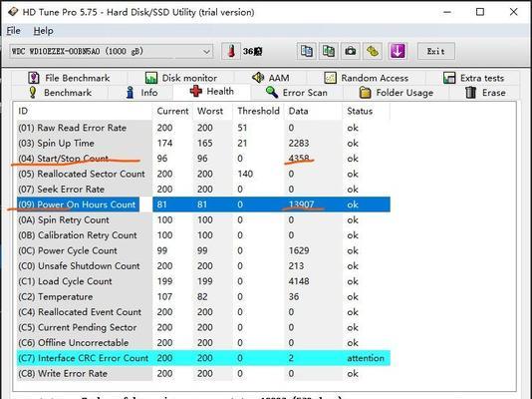Select the Reallocated Event Count row
This screenshot has height=399, width=532.
(x=203, y=312)
